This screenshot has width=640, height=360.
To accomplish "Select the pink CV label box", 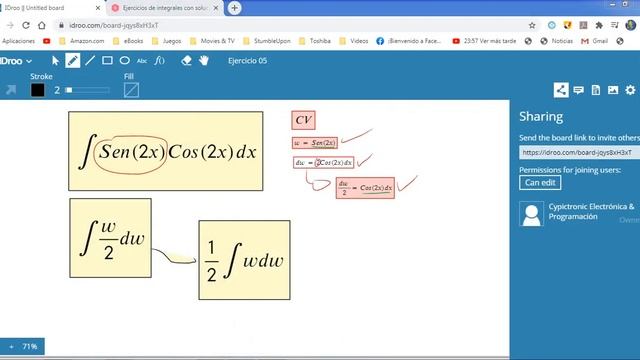I will [303, 120].
